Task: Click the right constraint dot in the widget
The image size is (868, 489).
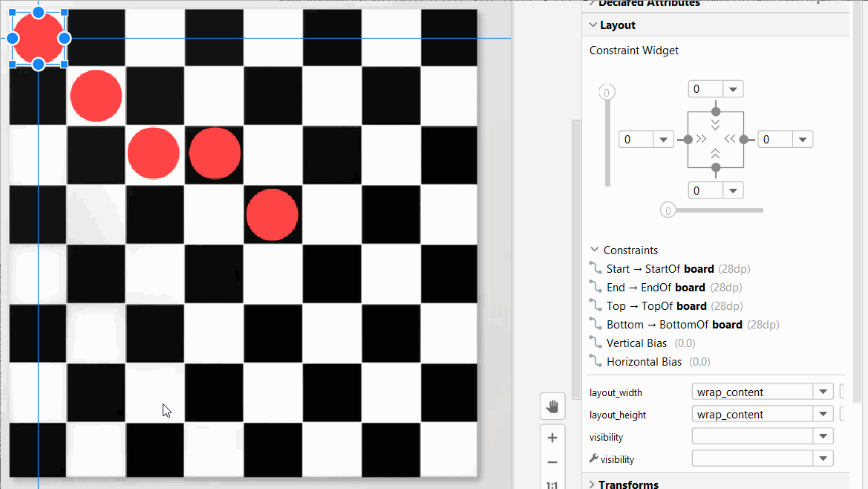Action: tap(744, 140)
